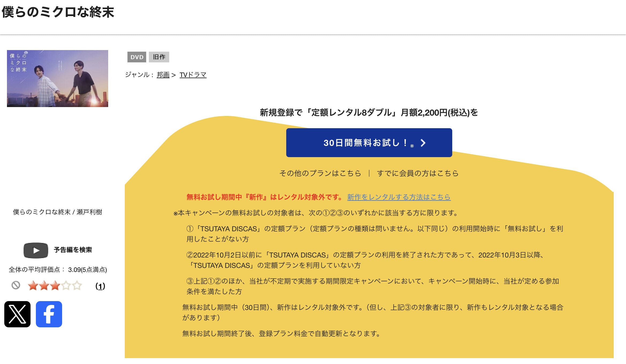Open the review count (1) link
This screenshot has height=364, width=626.
[100, 286]
